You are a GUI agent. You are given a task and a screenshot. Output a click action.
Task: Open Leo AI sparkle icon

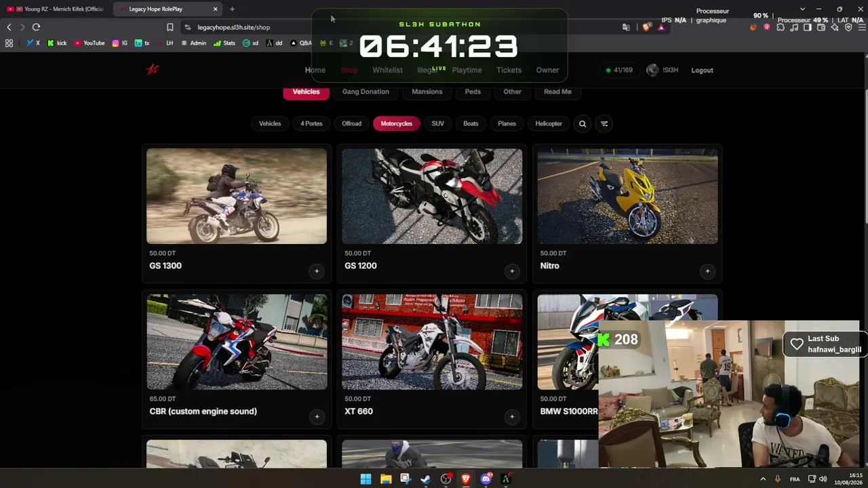click(x=835, y=27)
